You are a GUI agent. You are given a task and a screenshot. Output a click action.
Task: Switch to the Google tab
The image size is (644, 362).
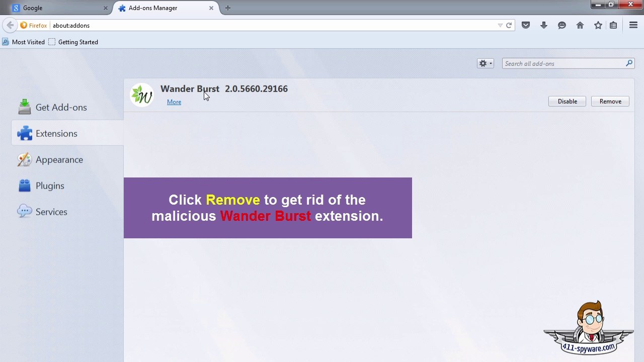click(x=59, y=8)
